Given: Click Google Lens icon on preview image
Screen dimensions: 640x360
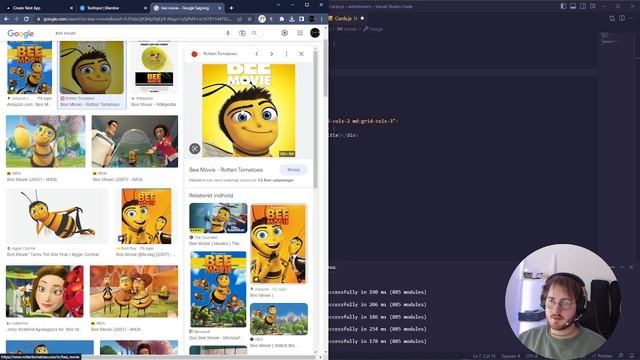Looking at the screenshot, I should click(195, 149).
